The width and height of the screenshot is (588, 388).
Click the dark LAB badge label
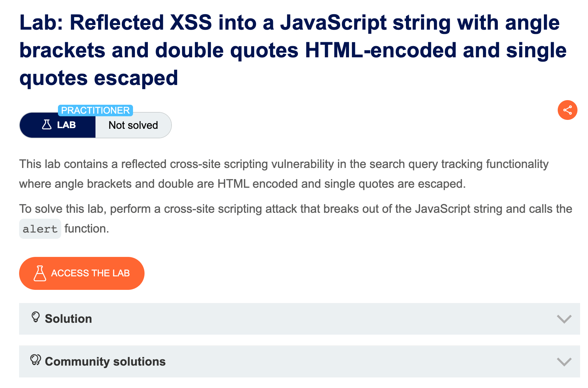[x=58, y=125]
